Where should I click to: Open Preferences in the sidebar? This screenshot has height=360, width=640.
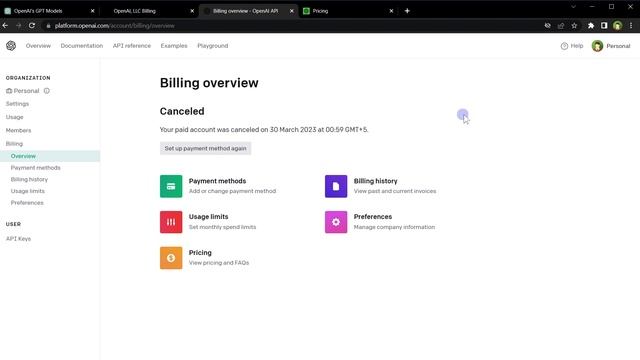tap(27, 203)
